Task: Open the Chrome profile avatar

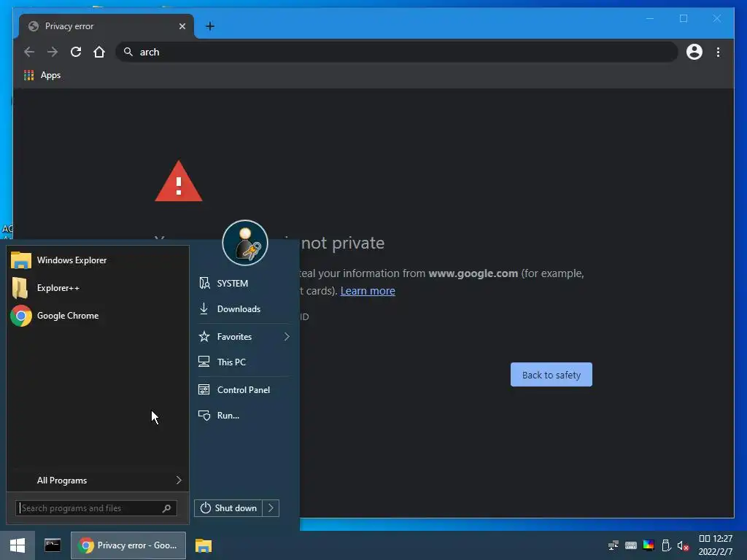Action: point(694,52)
